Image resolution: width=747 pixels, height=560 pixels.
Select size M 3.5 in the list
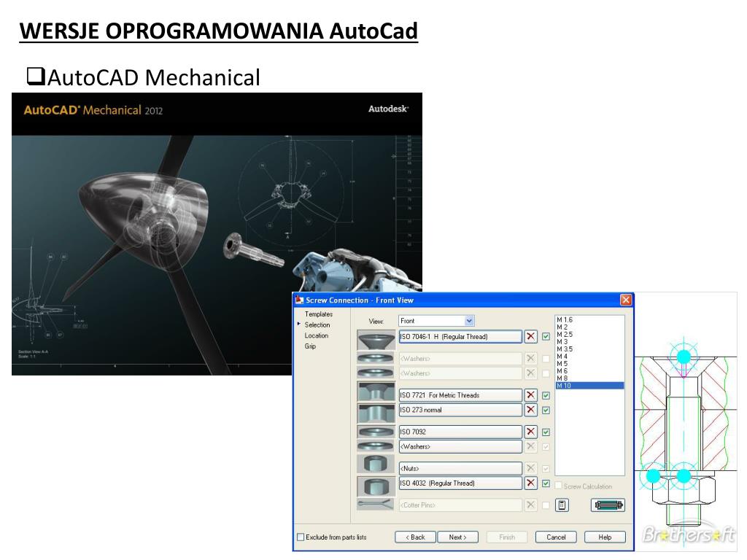click(589, 349)
